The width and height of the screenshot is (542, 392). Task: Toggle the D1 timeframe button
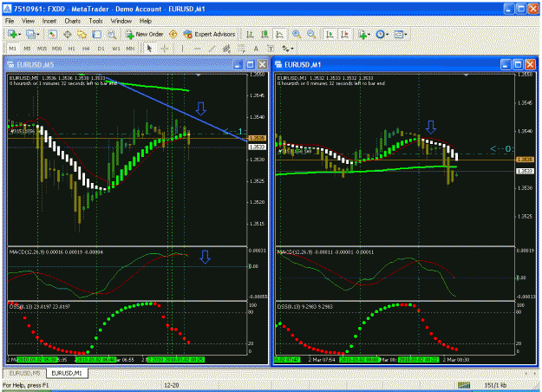tap(101, 49)
